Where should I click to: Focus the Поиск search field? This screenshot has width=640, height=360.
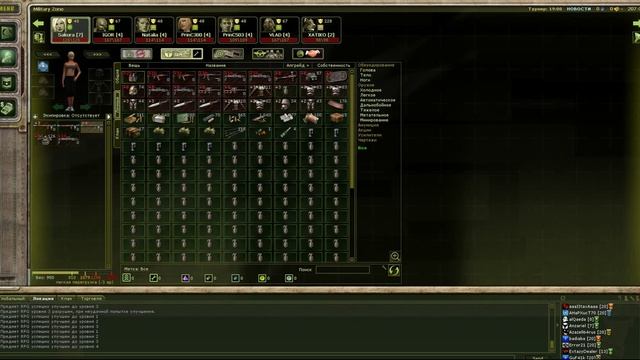point(342,269)
